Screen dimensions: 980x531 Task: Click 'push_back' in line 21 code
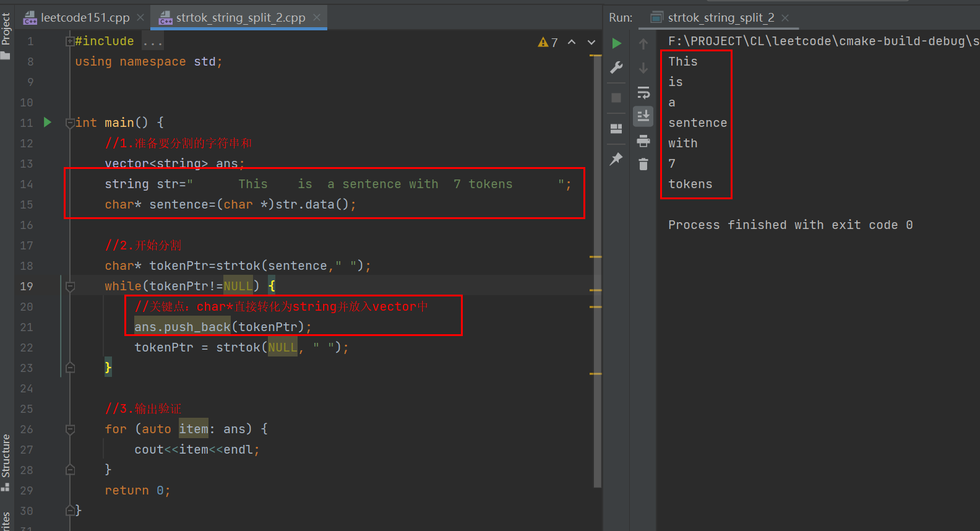coord(197,327)
